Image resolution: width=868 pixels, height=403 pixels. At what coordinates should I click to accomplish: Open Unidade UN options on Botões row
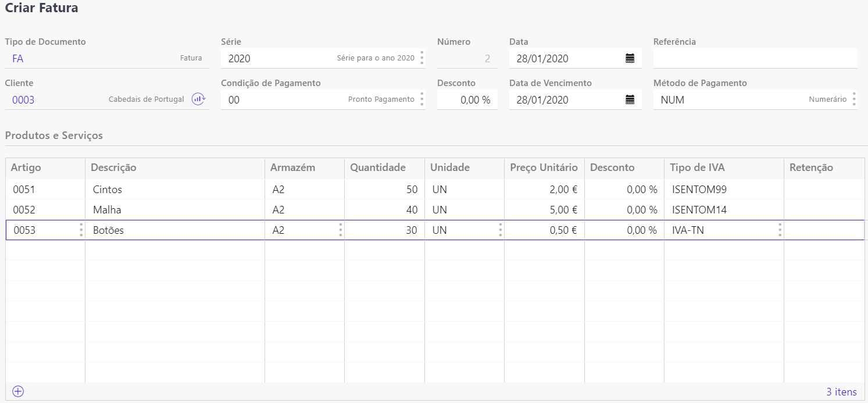click(x=501, y=230)
